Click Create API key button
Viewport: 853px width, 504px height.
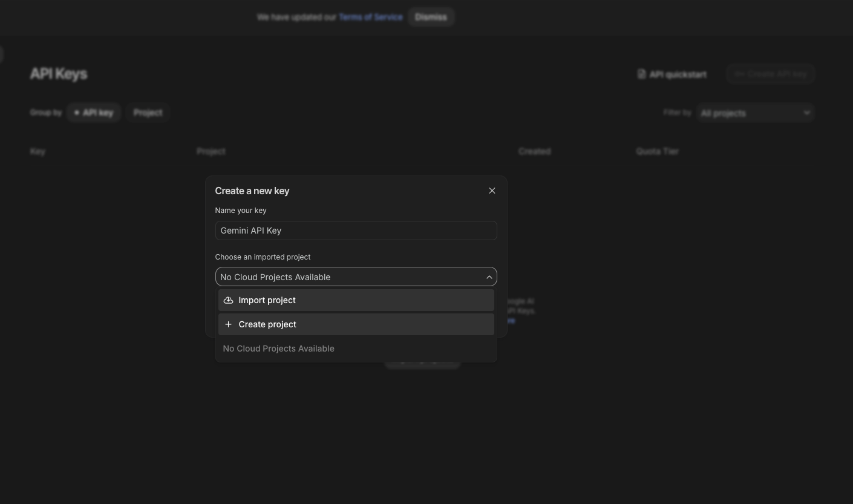(x=770, y=74)
